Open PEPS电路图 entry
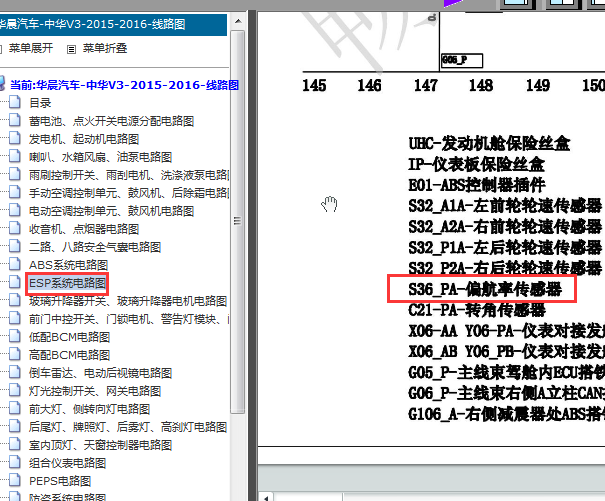Image resolution: width=605 pixels, height=501 pixels. point(60,481)
